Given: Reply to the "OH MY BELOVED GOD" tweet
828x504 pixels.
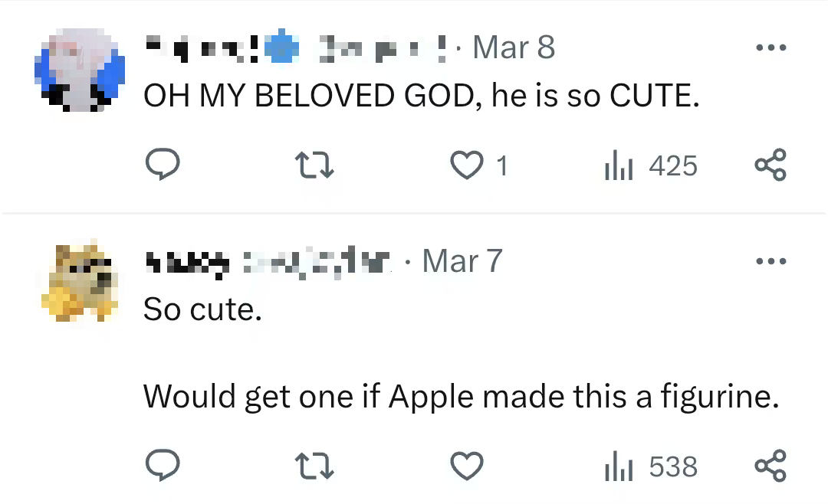Looking at the screenshot, I should pyautogui.click(x=162, y=165).
